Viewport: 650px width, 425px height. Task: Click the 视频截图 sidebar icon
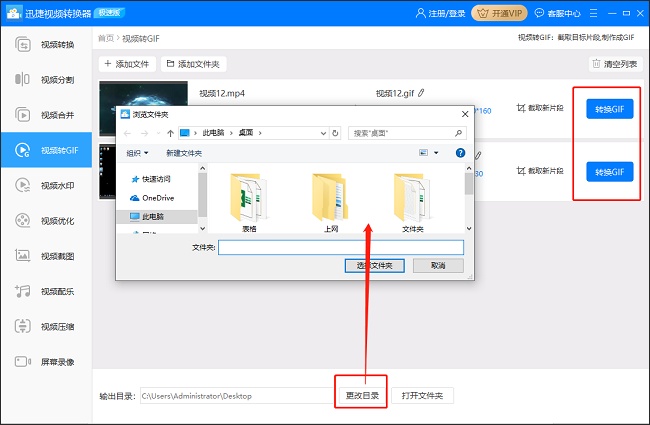(x=22, y=256)
